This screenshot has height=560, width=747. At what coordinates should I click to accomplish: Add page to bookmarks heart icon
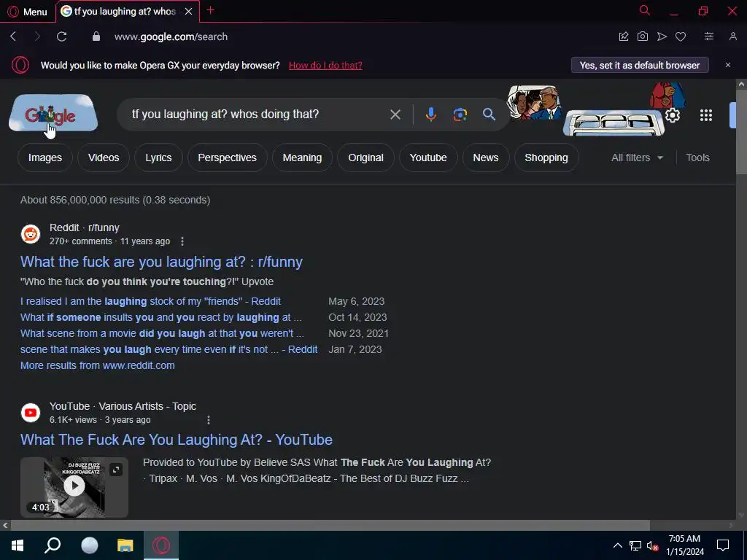[681, 36]
